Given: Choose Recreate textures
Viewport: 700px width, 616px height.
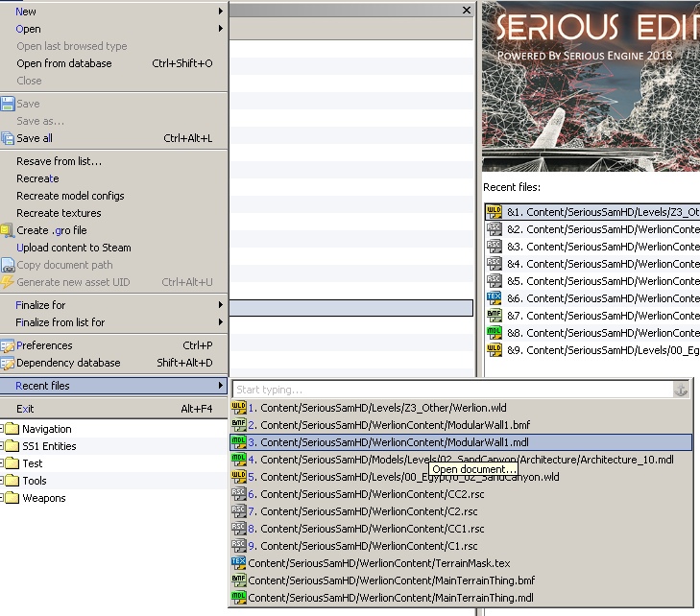Looking at the screenshot, I should (114, 213).
